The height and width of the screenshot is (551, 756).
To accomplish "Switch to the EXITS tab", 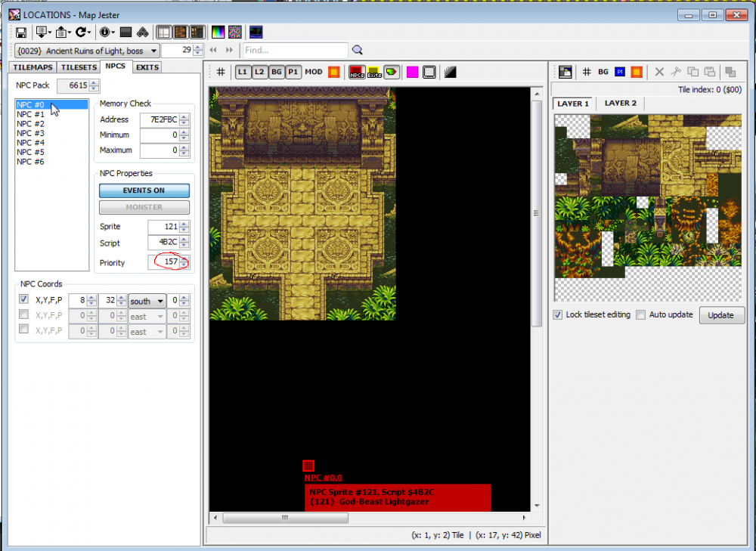I will (147, 67).
